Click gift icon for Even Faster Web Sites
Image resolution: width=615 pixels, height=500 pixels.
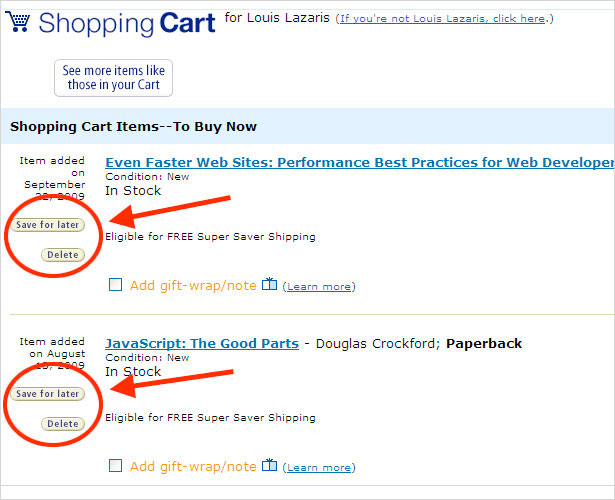pyautogui.click(x=269, y=285)
